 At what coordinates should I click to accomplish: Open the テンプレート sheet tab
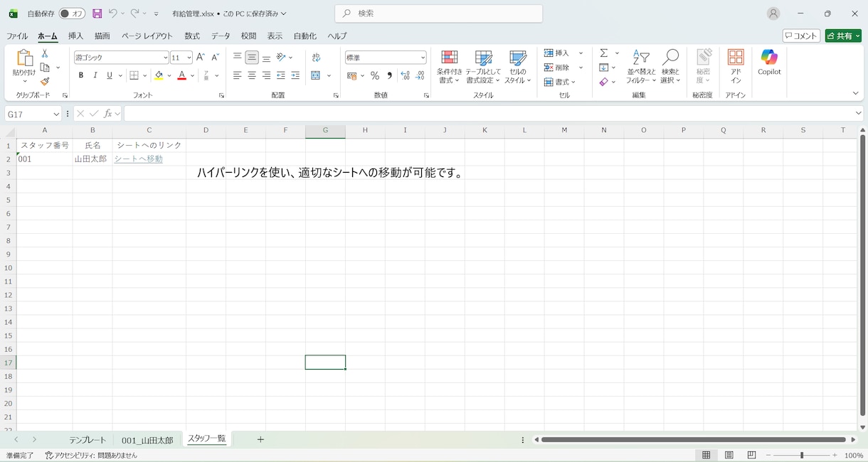coord(88,440)
